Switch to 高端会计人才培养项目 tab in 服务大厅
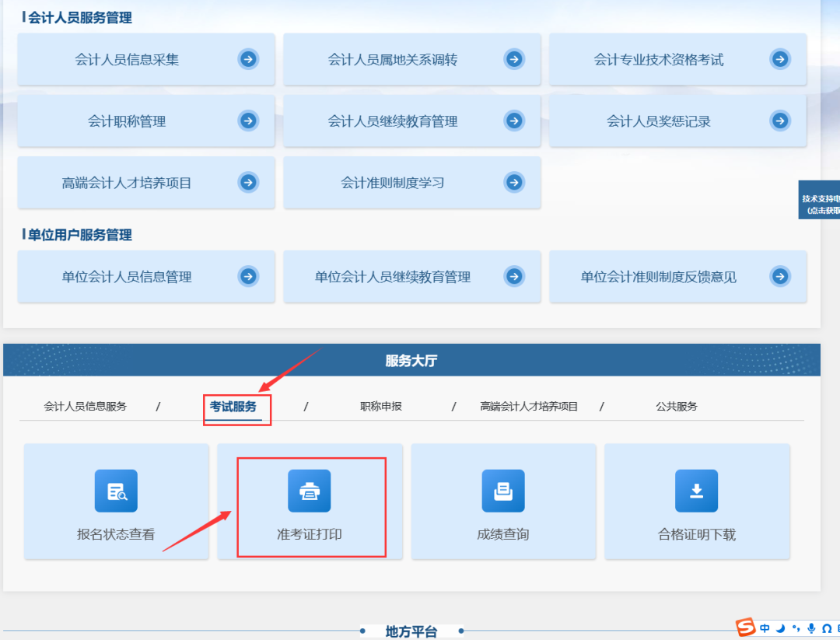 click(x=529, y=407)
